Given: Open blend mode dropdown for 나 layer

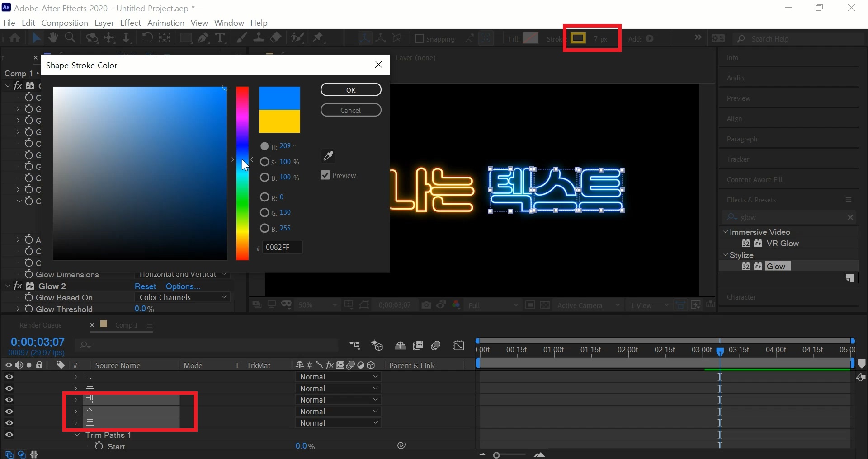Looking at the screenshot, I should tap(339, 377).
